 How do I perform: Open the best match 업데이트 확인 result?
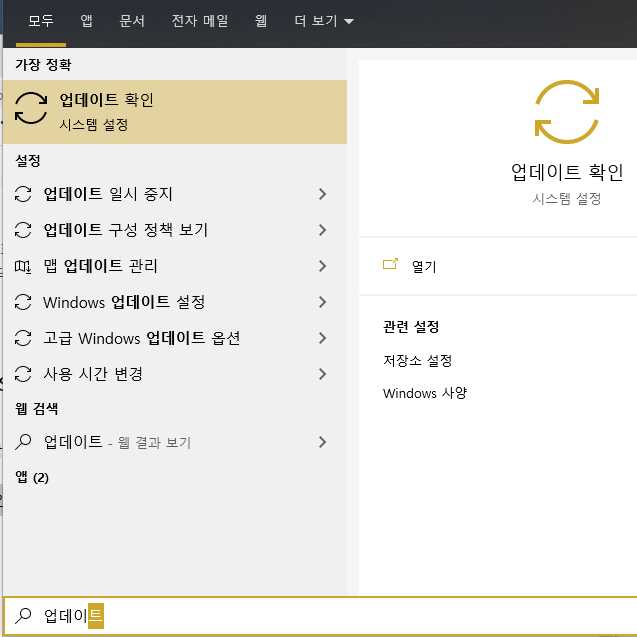click(175, 112)
